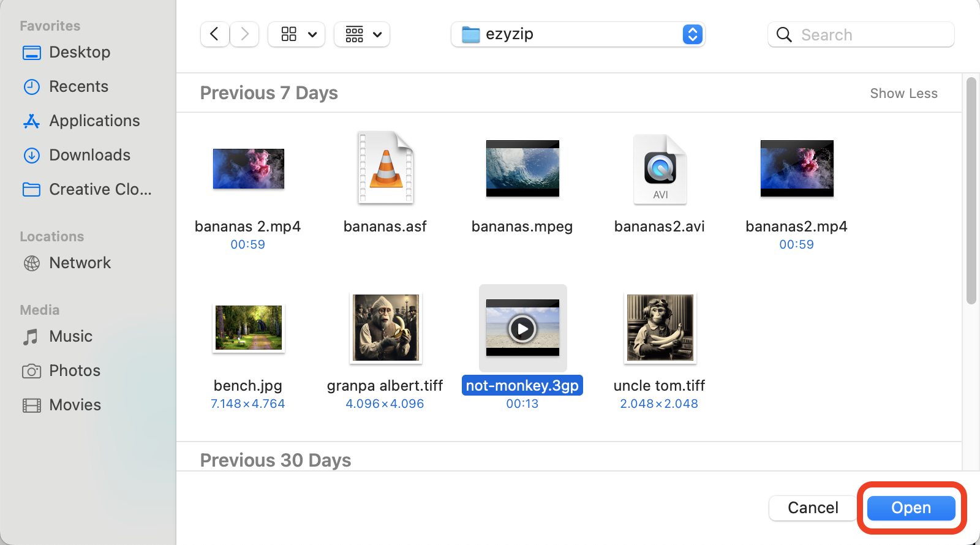980x545 pixels.
Task: Select the QuickTime AVI file icon
Action: pos(660,169)
